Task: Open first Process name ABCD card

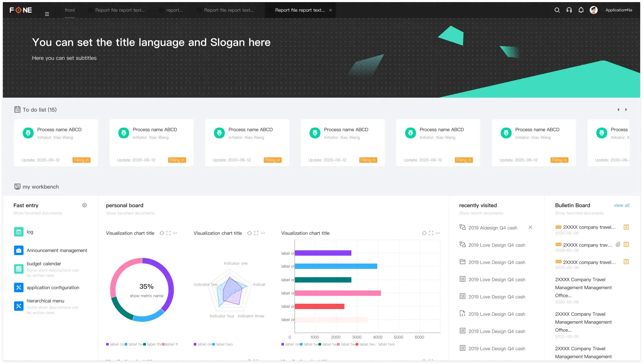Action: [x=56, y=143]
